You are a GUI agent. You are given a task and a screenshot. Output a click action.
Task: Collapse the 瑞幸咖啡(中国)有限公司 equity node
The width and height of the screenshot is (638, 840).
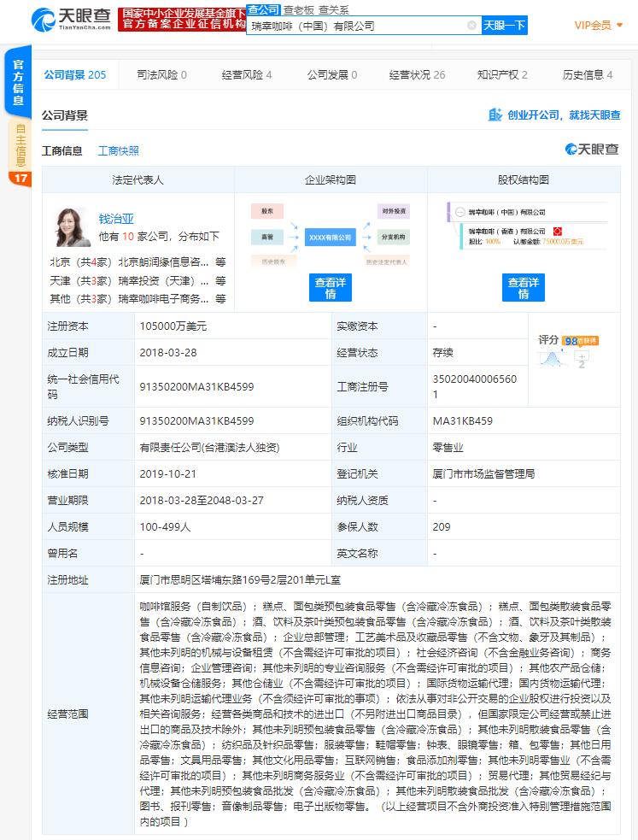click(459, 212)
